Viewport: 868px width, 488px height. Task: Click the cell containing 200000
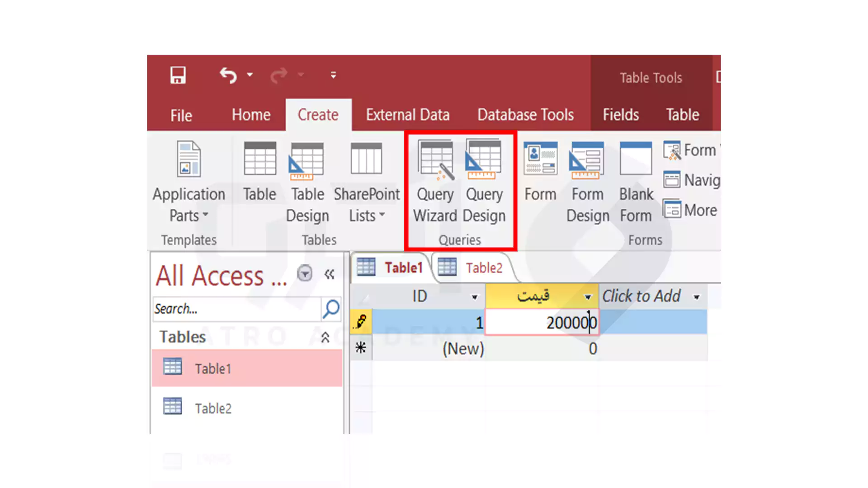coord(542,322)
